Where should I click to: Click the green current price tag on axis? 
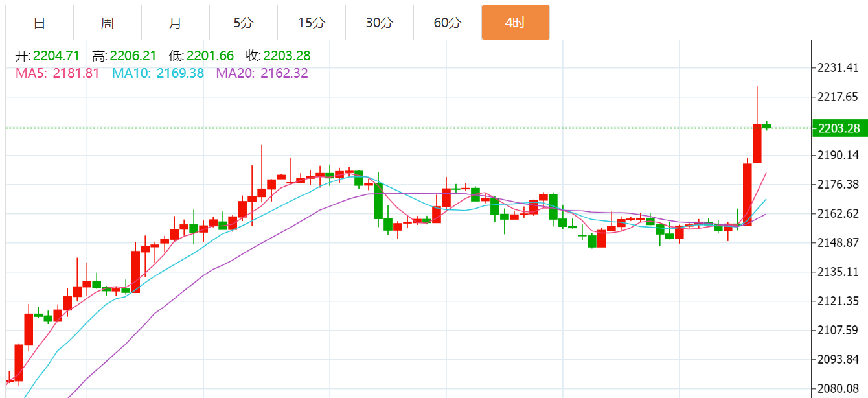(839, 128)
